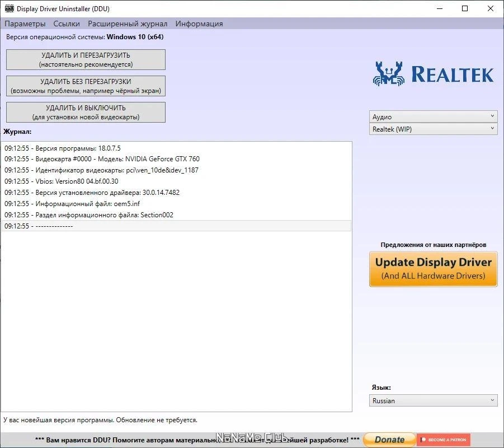Select the oem5.inf log line
Screen dimensions: 504x448
pos(176,204)
